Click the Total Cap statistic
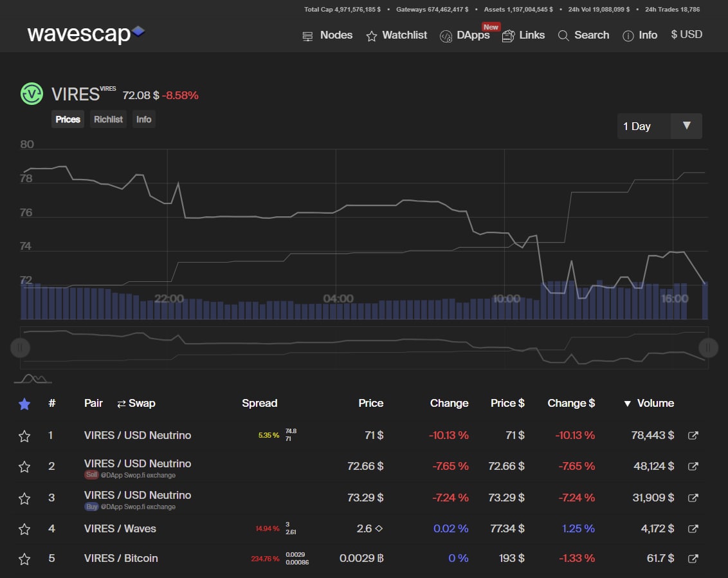 tap(342, 9)
